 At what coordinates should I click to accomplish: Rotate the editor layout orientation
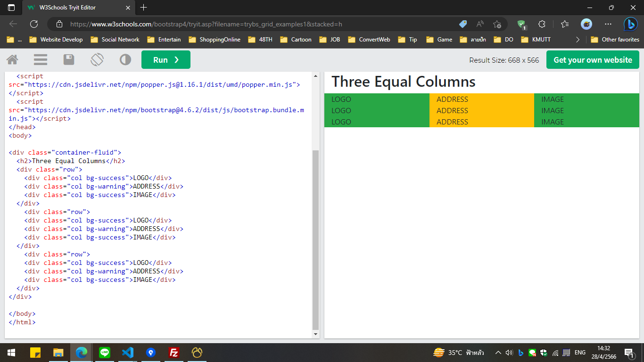click(x=97, y=60)
